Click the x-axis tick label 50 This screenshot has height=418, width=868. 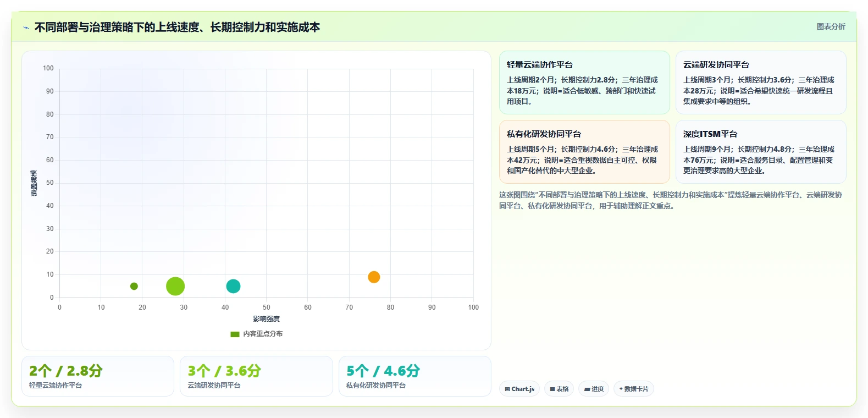267,307
